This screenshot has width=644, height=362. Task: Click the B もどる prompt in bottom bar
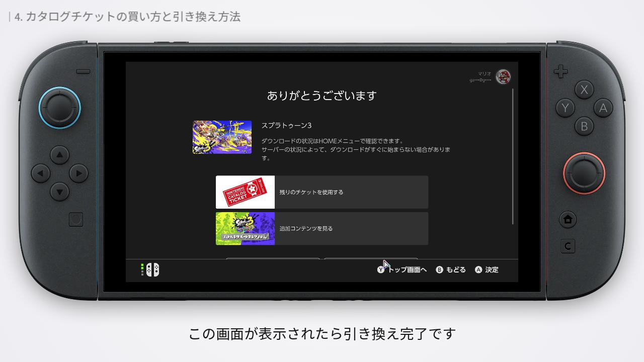[x=451, y=270]
